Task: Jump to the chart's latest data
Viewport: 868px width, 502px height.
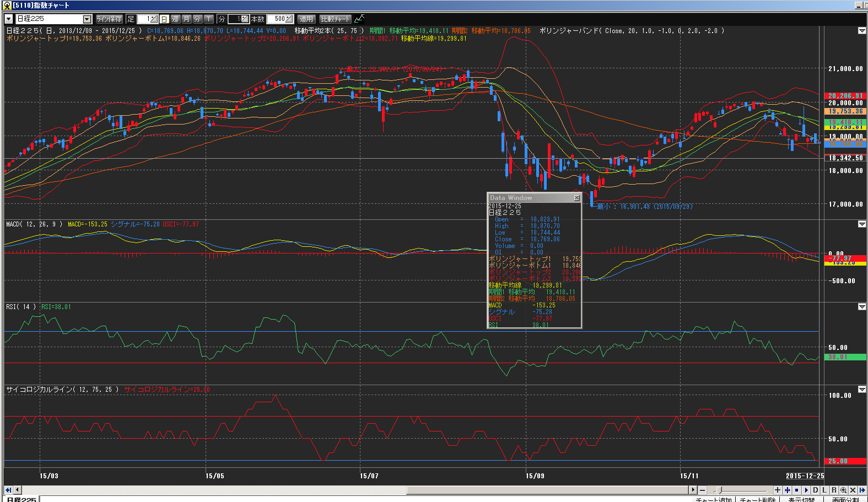Action: (862, 490)
